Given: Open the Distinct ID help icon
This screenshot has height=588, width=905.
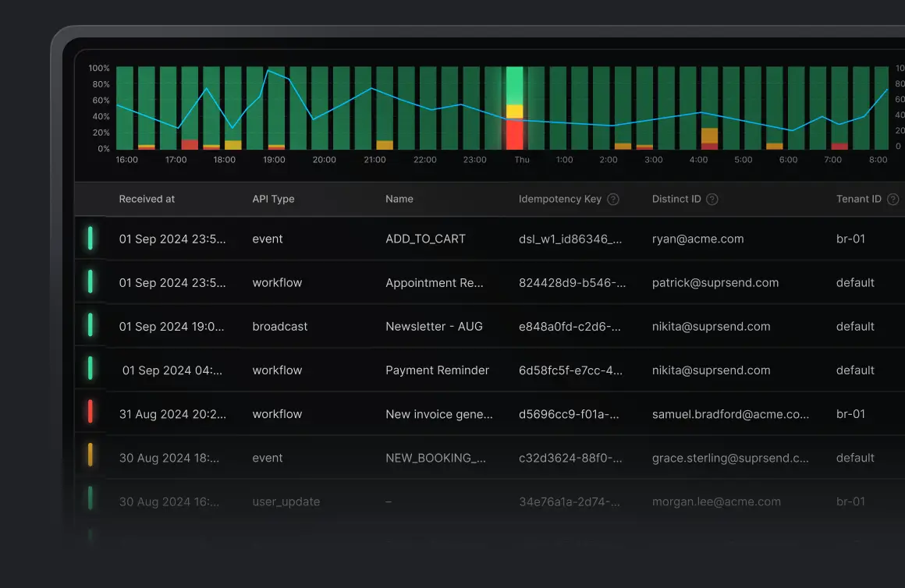Looking at the screenshot, I should 712,199.
